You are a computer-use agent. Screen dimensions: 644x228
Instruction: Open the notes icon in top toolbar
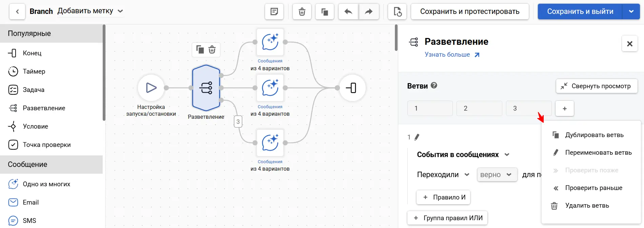[274, 12]
